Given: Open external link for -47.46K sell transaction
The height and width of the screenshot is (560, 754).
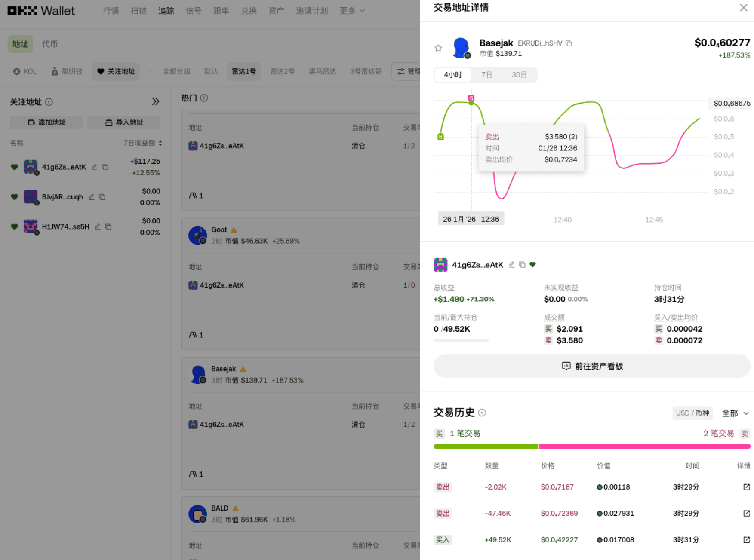Looking at the screenshot, I should 746,514.
